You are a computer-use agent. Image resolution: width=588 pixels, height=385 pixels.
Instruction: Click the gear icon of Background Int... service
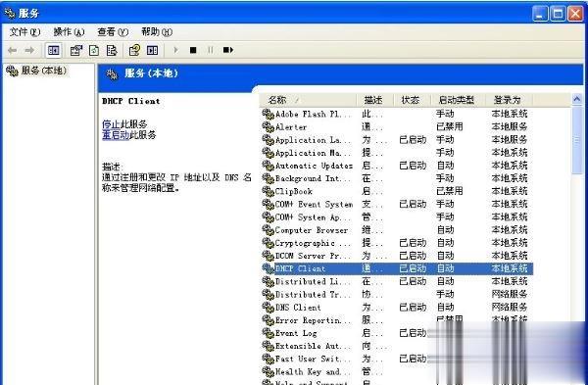(x=268, y=178)
